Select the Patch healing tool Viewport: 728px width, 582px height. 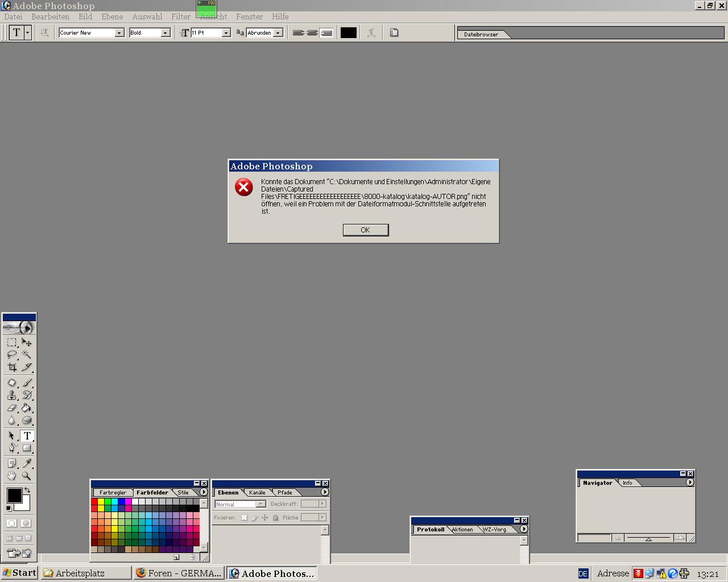11,383
